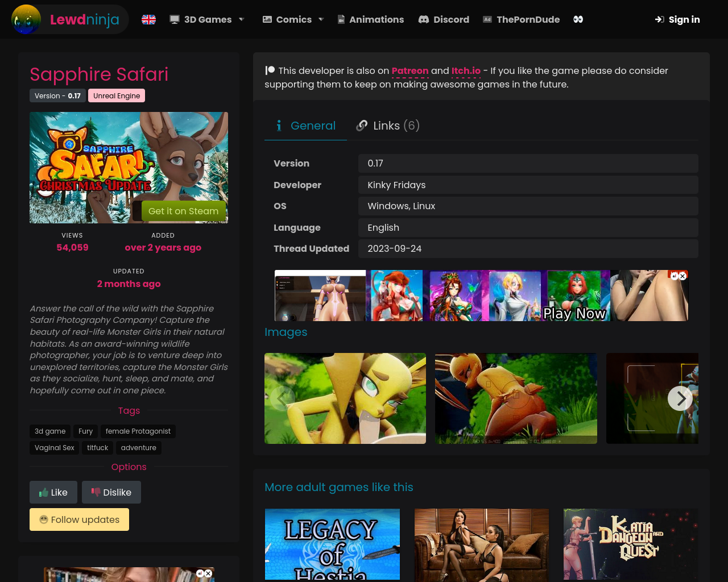Show previous image in gallery
728x582 pixels.
click(x=282, y=398)
